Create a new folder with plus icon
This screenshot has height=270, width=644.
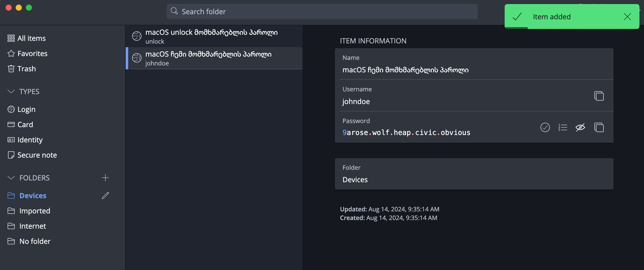coord(105,178)
